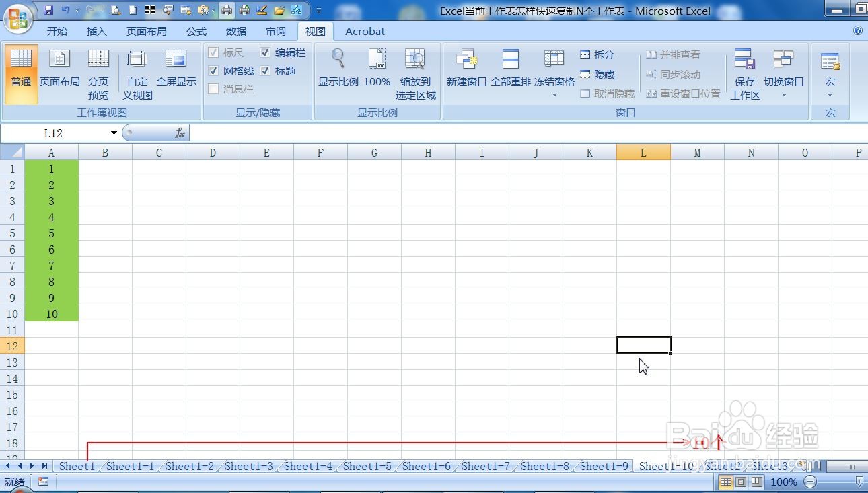Image resolution: width=868 pixels, height=493 pixels.
Task: Select row 12 header
Action: [12, 346]
